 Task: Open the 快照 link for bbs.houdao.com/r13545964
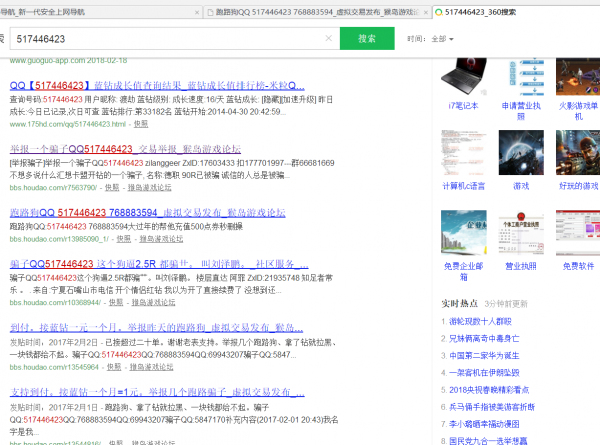114,367
